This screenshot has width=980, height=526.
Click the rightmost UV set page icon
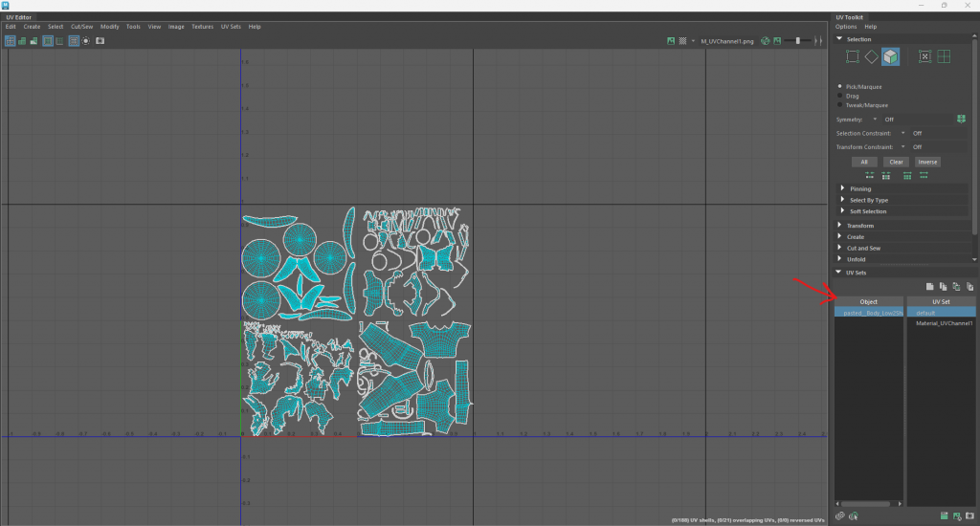(970, 287)
